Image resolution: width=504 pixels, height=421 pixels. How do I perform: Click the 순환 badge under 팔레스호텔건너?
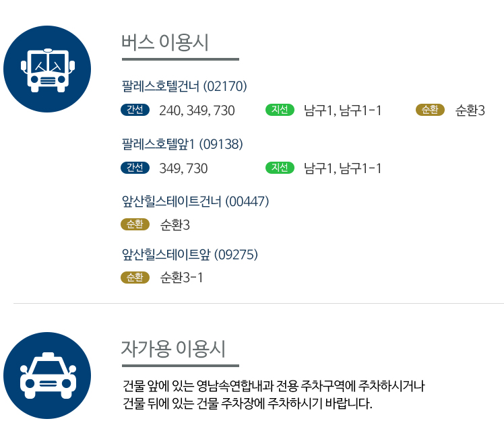click(430, 110)
